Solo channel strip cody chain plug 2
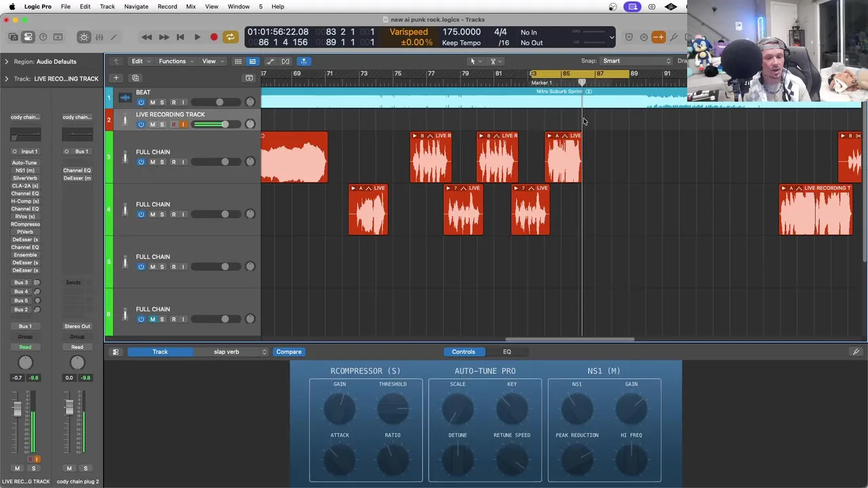868x488 pixels. (85, 468)
